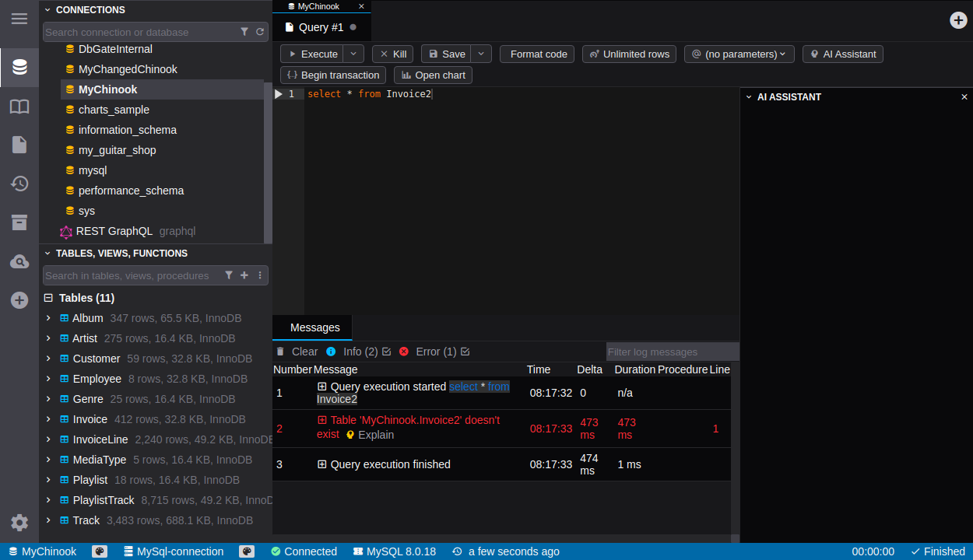Open the (no parameters) dropdown
973x560 pixels.
point(739,54)
